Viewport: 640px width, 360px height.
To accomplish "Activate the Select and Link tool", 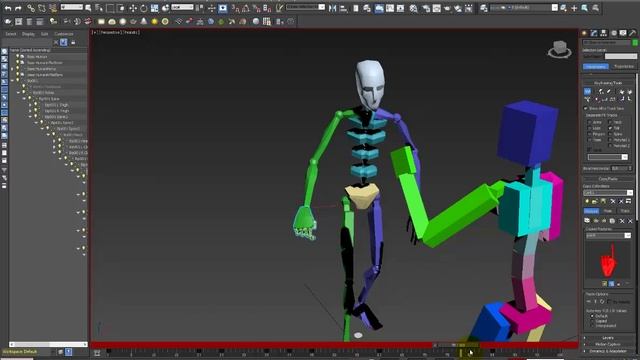I will click(31, 8).
